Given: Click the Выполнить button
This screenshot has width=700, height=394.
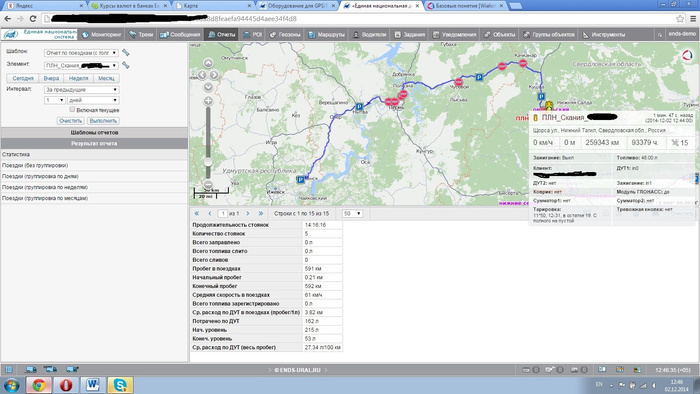Looking at the screenshot, I should [x=103, y=121].
